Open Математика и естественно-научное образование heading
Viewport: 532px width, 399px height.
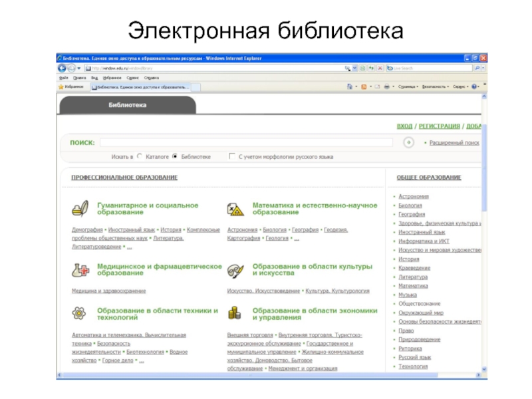pos(315,209)
